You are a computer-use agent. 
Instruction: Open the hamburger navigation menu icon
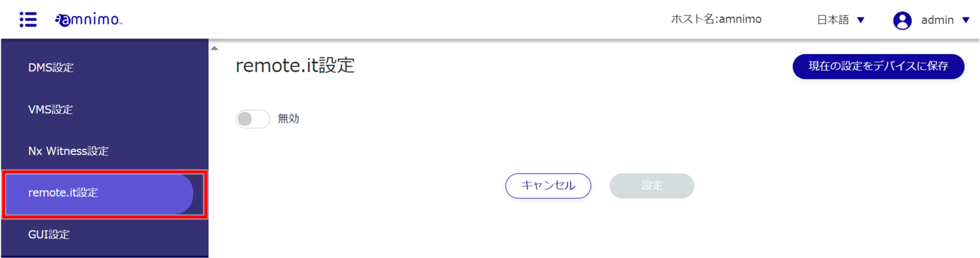[x=28, y=20]
